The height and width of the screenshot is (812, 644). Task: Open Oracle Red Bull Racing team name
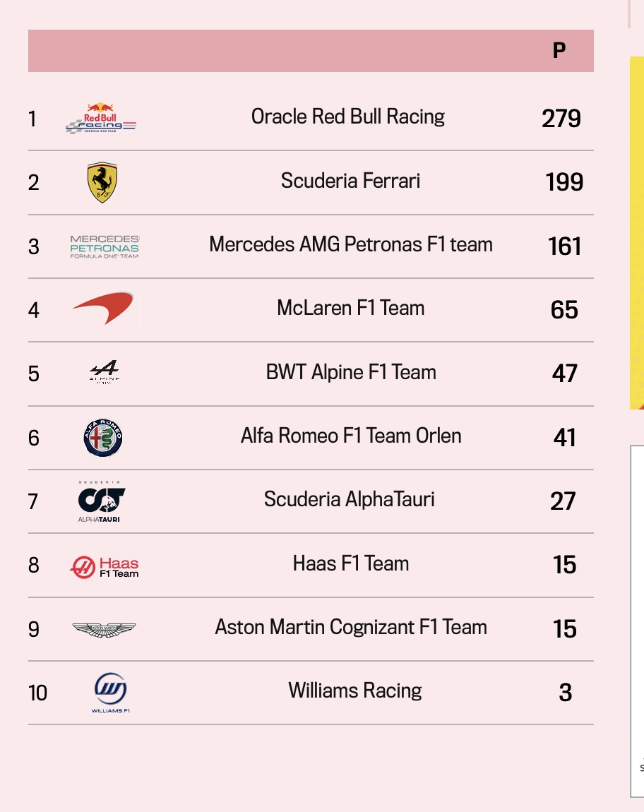(347, 117)
